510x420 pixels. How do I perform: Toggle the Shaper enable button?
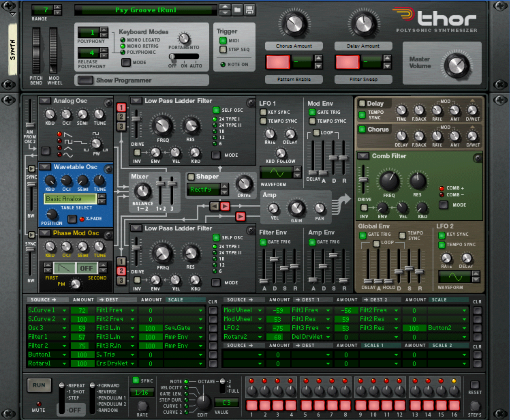(x=191, y=176)
